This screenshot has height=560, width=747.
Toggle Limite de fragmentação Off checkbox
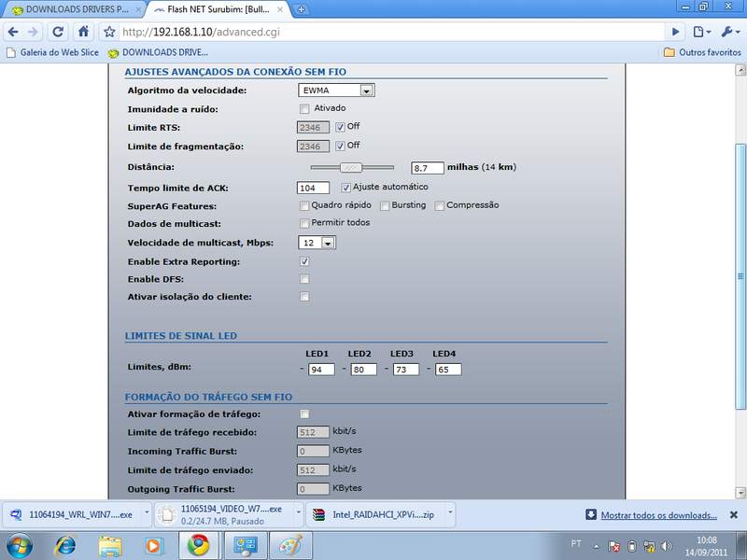pyautogui.click(x=340, y=147)
